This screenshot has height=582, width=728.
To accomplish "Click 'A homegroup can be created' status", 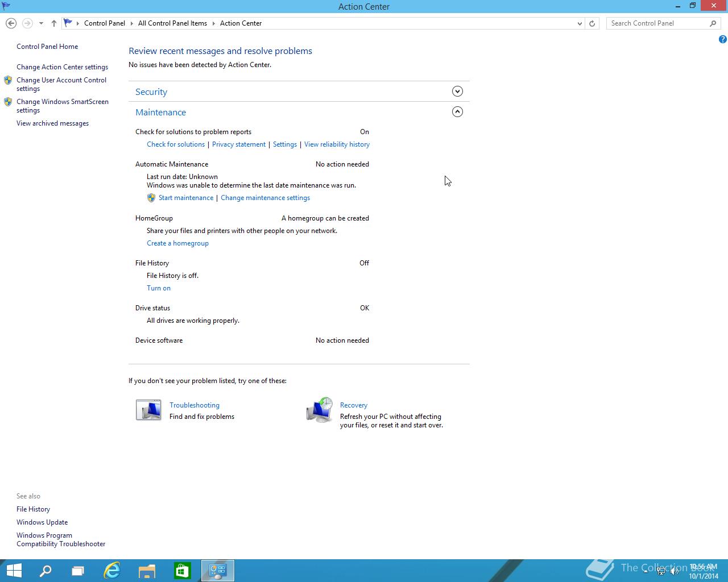I will 325,218.
